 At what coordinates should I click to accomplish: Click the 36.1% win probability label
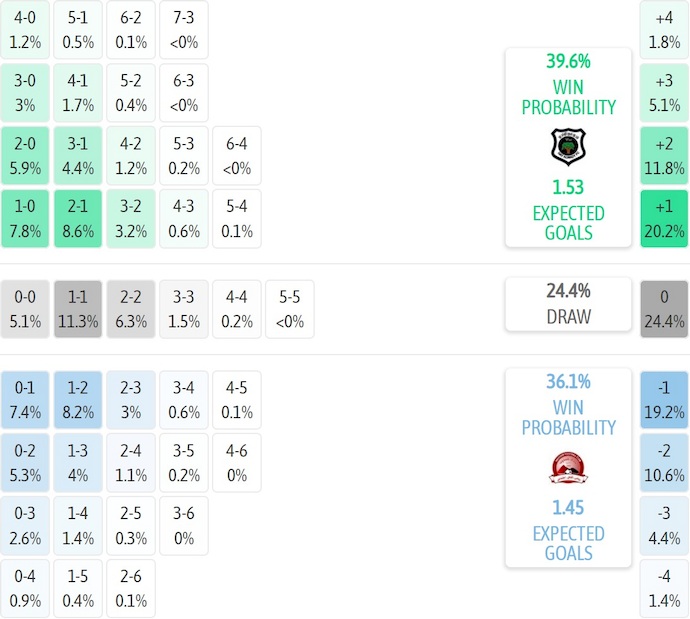point(568,381)
